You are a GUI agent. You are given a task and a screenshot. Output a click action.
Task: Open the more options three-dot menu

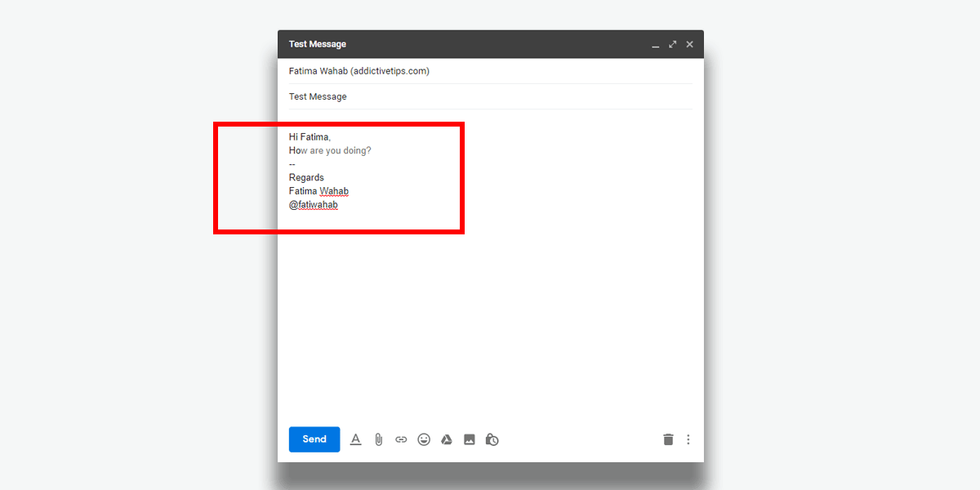pyautogui.click(x=688, y=439)
